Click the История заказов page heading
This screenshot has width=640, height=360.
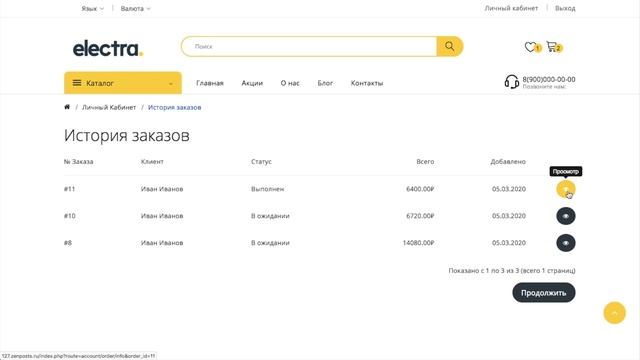pyautogui.click(x=127, y=136)
